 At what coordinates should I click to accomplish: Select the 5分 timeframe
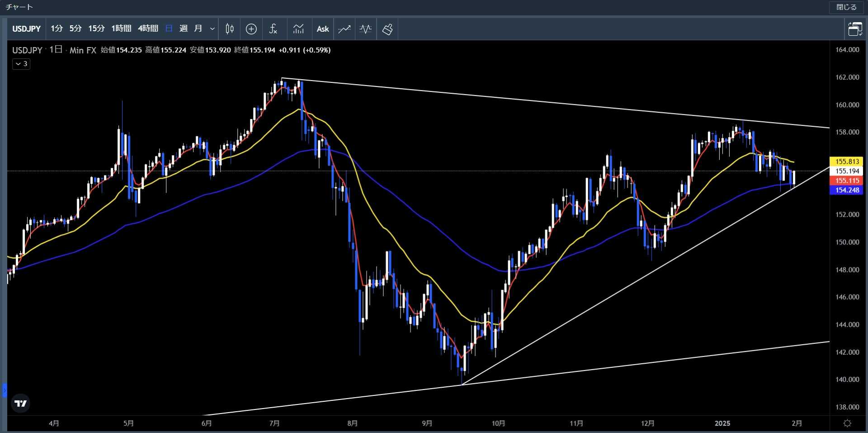(75, 29)
